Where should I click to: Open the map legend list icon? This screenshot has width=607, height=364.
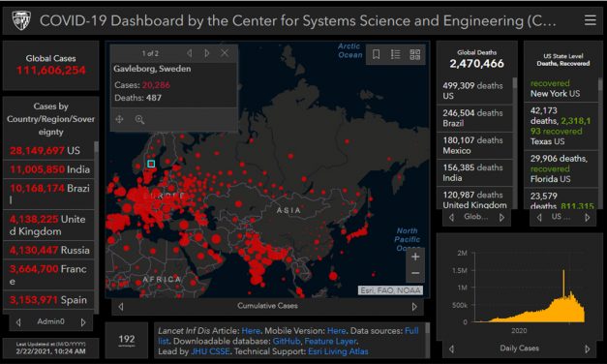[x=395, y=54]
